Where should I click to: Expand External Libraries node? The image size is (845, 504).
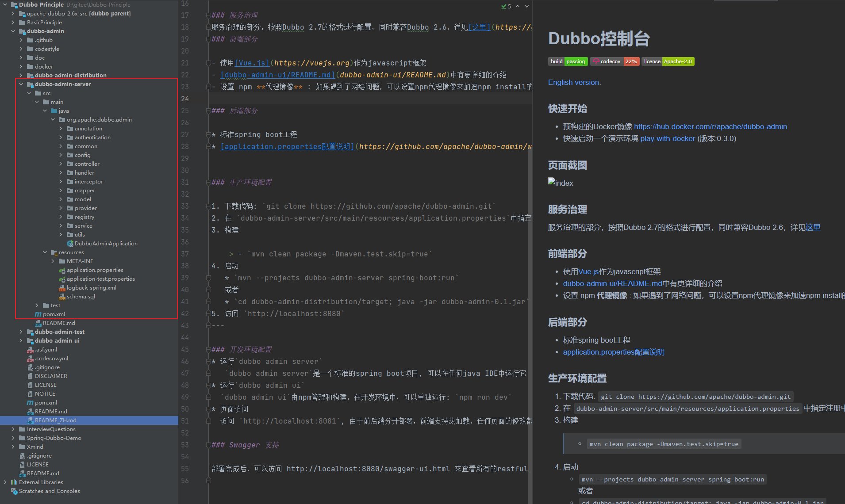(x=5, y=482)
